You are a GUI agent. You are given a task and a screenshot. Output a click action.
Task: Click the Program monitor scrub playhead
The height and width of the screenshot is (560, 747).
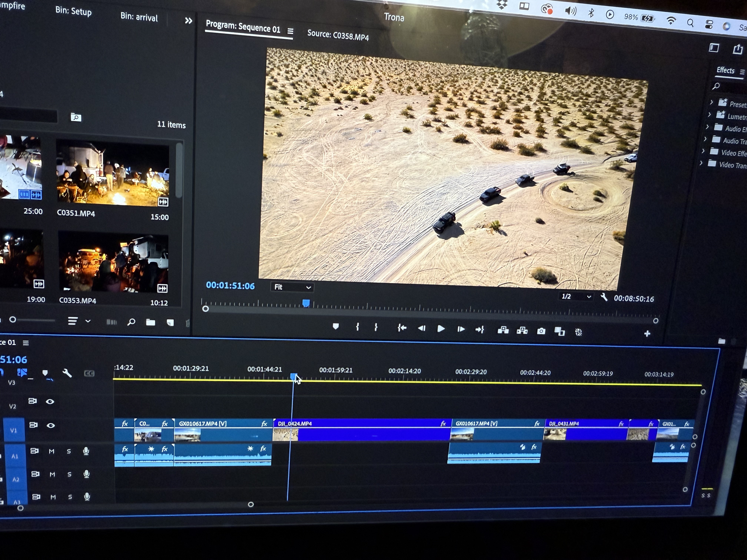click(x=306, y=303)
